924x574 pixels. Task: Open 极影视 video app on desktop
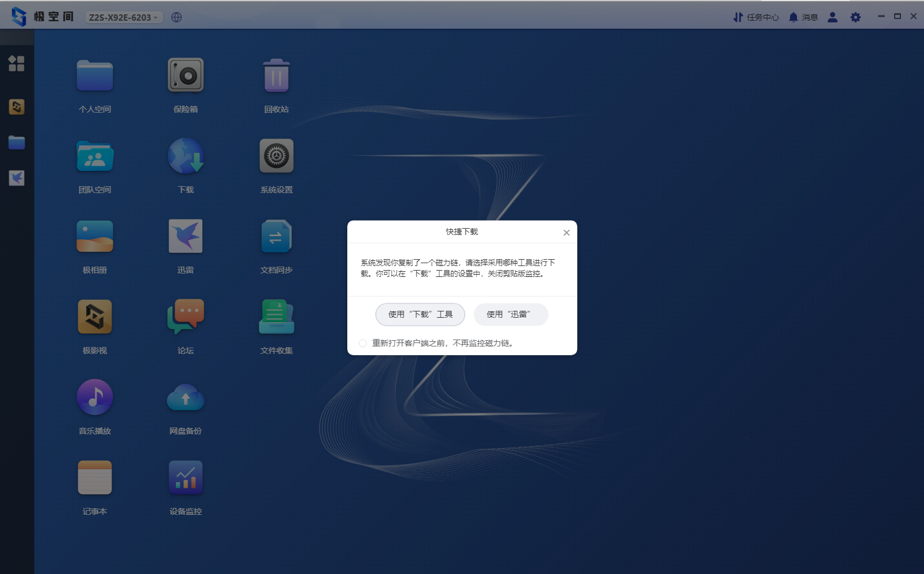[x=95, y=317]
